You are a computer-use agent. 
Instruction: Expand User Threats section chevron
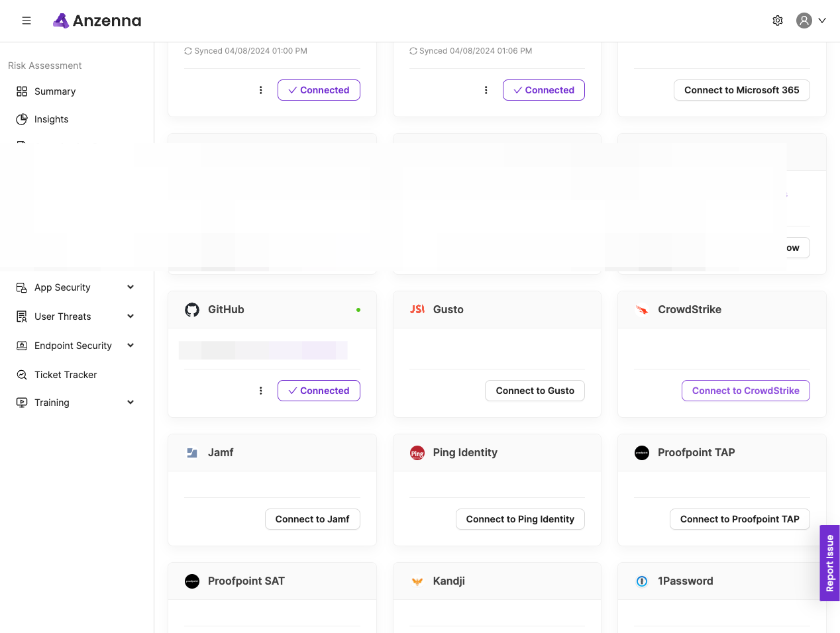tap(131, 316)
